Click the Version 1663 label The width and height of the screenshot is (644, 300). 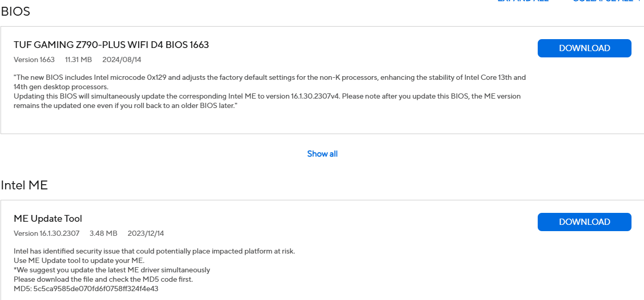pos(34,59)
